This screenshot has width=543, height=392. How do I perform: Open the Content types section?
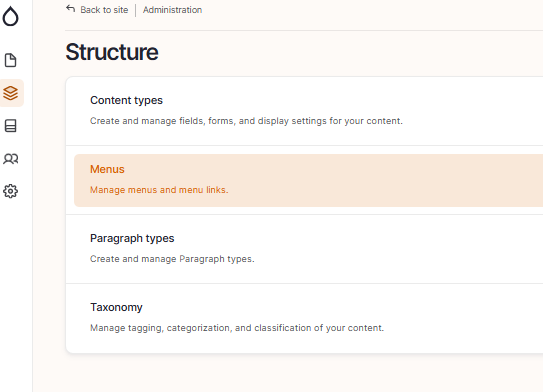pos(126,100)
